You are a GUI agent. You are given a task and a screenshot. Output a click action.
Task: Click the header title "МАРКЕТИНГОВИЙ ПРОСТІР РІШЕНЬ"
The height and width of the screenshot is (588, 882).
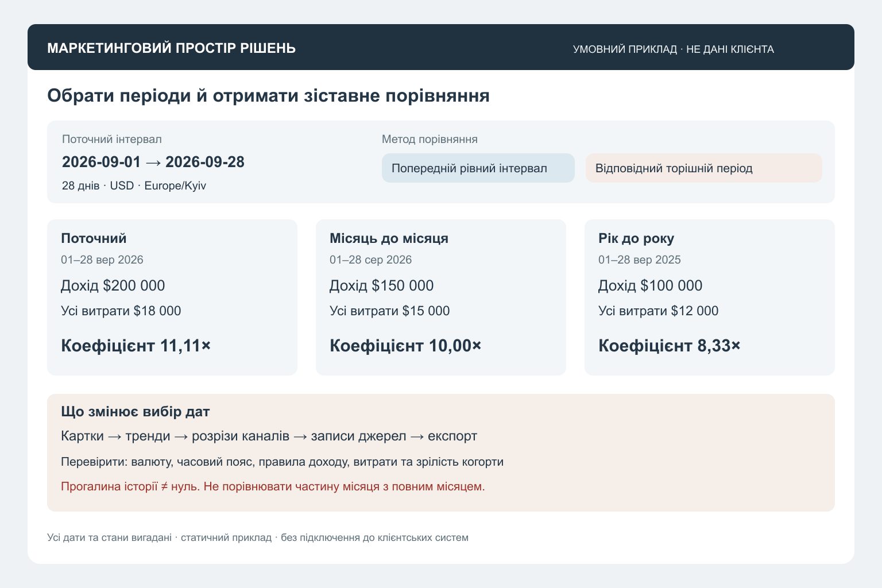(x=172, y=48)
